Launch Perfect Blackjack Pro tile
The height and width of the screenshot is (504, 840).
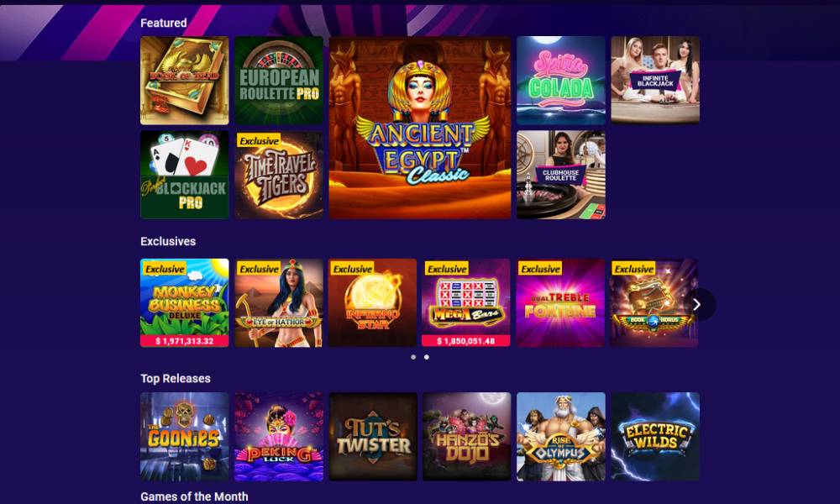click(184, 175)
